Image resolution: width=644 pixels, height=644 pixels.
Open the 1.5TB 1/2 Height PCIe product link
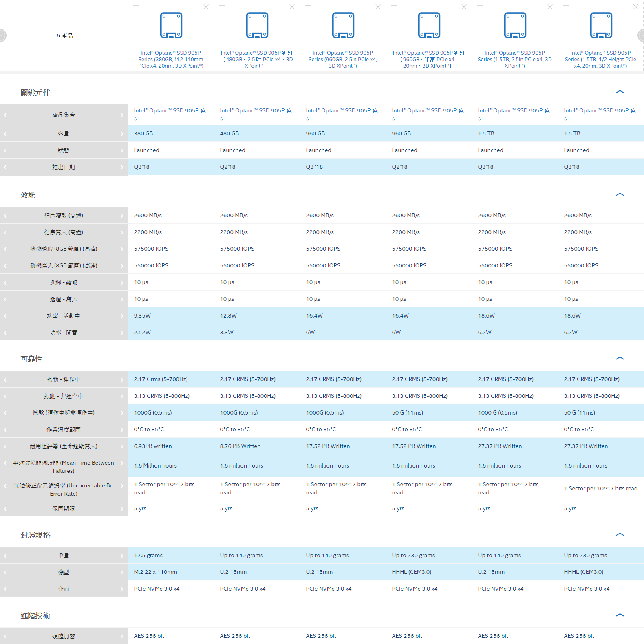(x=600, y=60)
